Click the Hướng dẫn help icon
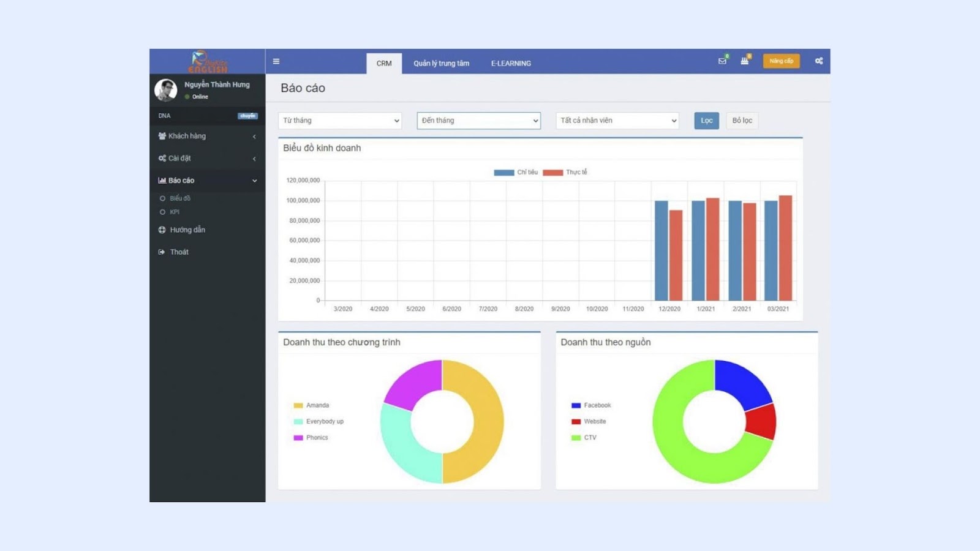Image resolution: width=980 pixels, height=551 pixels. 162,230
